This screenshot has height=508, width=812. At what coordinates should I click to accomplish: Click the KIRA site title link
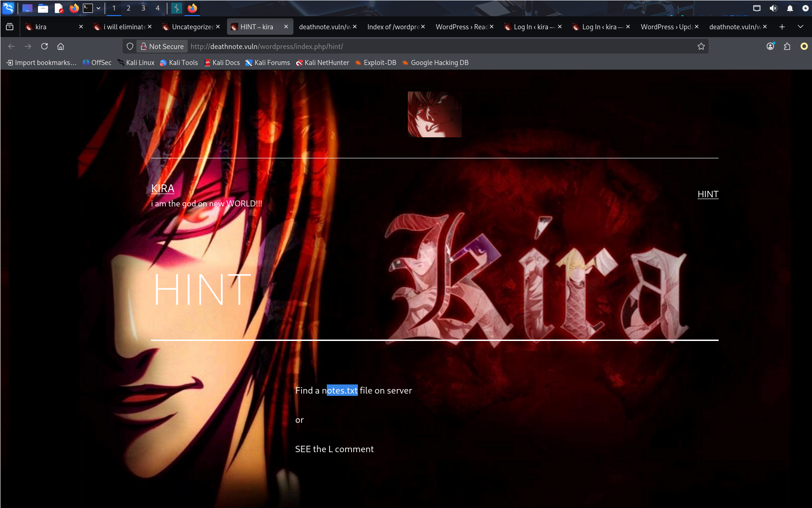click(x=162, y=189)
